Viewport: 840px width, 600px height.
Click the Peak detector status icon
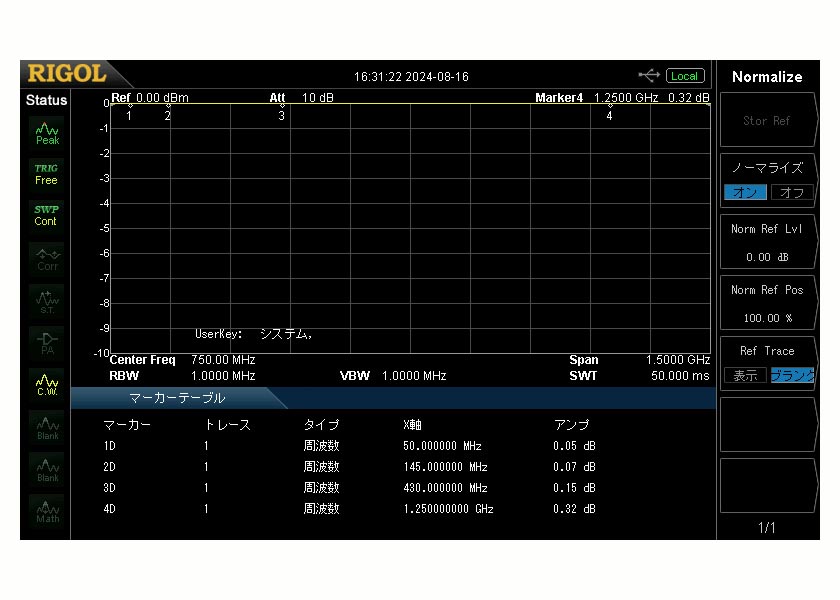[47, 132]
